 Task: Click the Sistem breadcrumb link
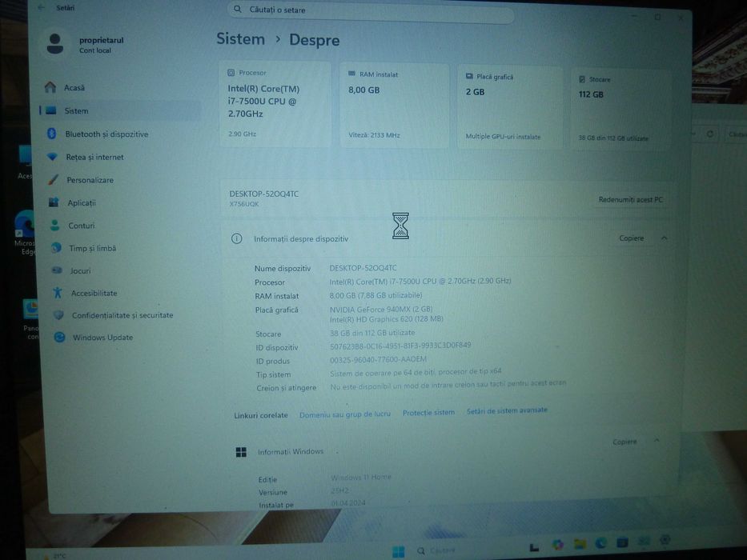(240, 38)
